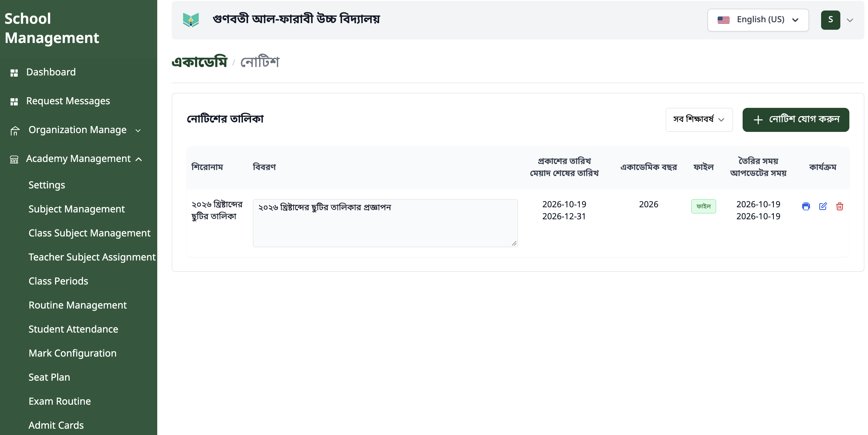Click the academic year value 2026
This screenshot has width=868, height=435.
coord(648,204)
